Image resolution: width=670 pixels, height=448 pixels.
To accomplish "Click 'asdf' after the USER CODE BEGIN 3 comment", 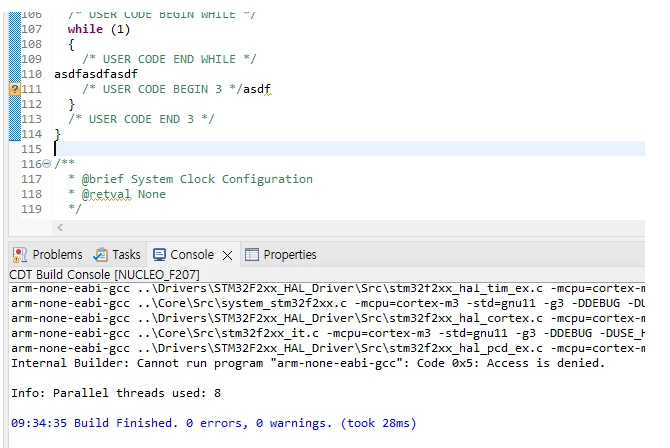I will click(x=257, y=89).
